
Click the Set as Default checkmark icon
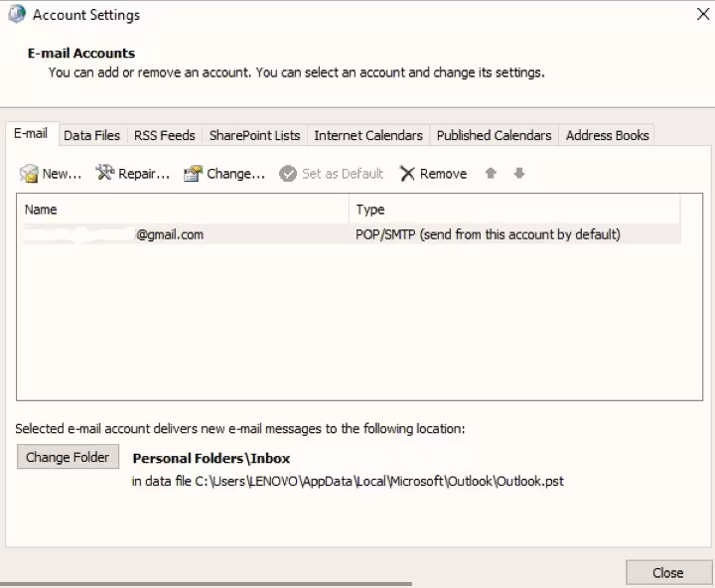[288, 174]
